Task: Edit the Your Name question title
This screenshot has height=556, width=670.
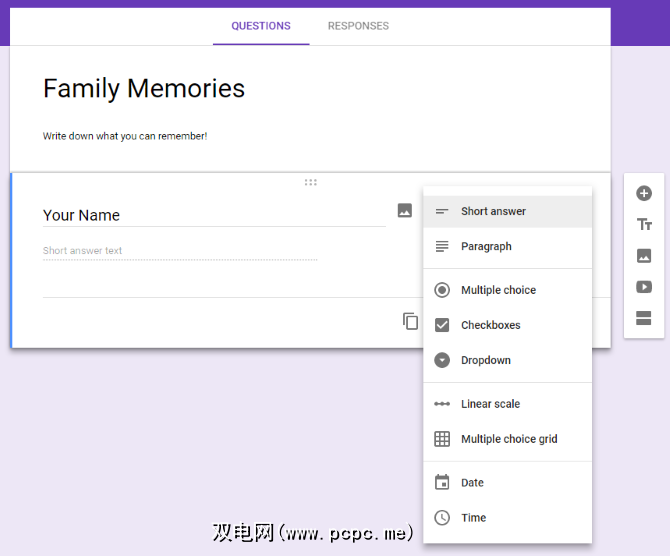Action: (214, 215)
